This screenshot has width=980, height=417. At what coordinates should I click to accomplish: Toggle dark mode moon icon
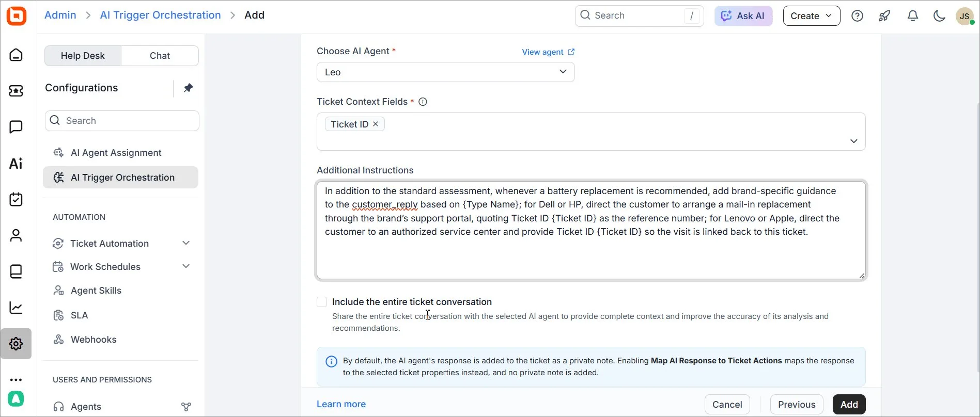939,16
